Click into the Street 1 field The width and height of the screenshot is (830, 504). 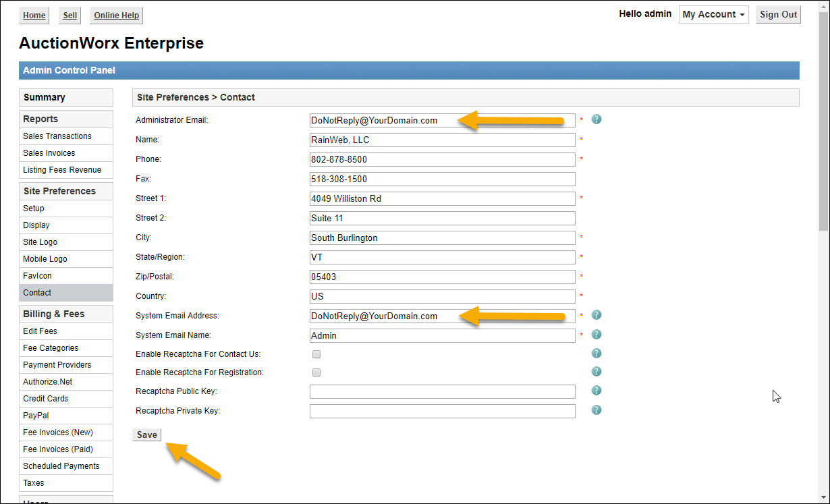point(443,198)
